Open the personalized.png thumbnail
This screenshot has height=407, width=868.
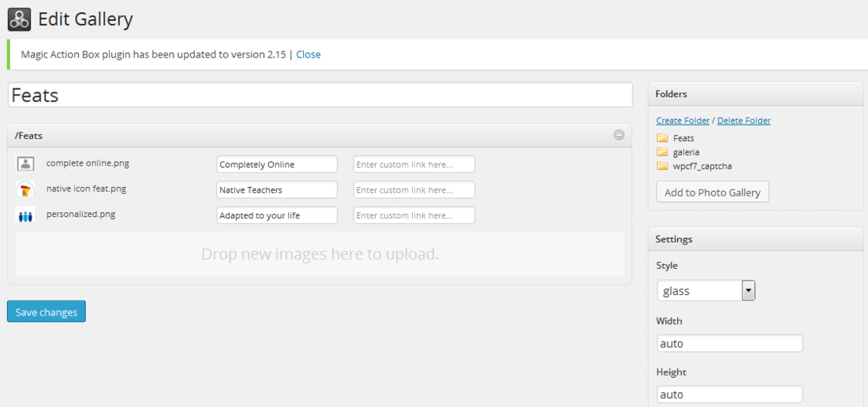[25, 215]
